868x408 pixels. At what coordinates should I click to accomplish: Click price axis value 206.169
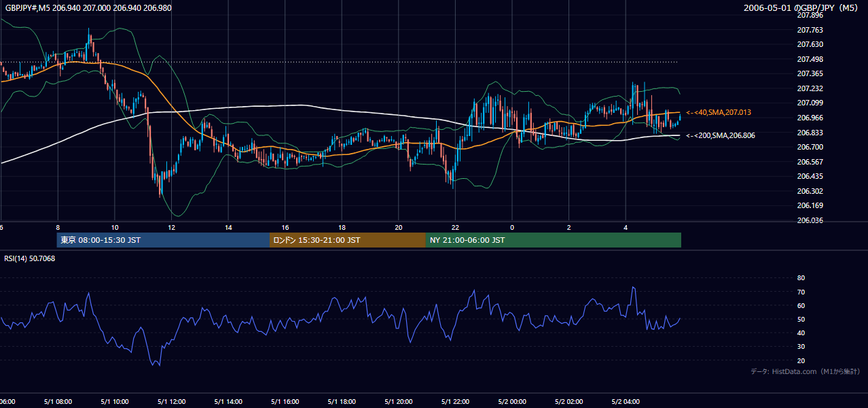(x=810, y=205)
